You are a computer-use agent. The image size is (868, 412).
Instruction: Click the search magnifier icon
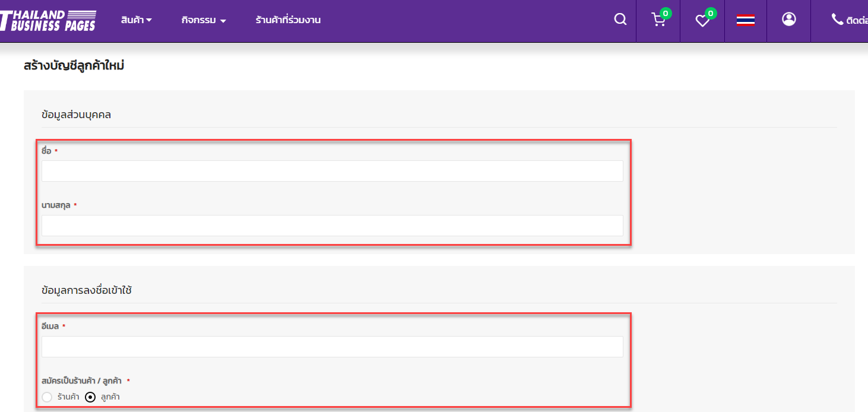click(x=620, y=20)
